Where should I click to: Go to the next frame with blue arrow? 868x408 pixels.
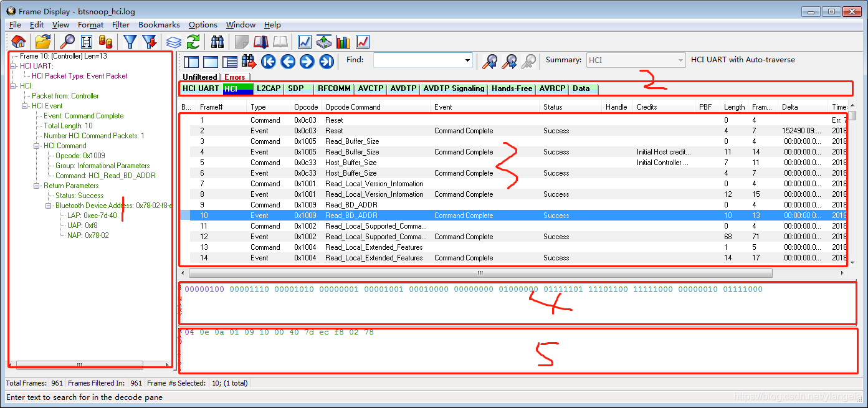[x=306, y=61]
